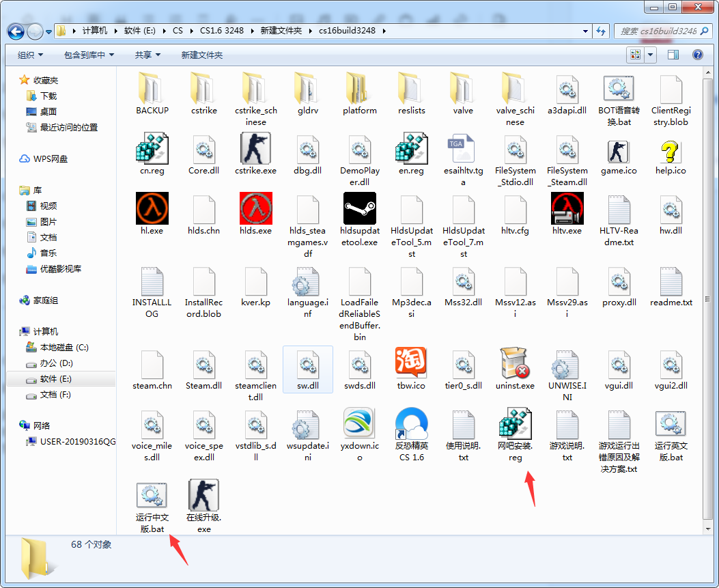Click the hltv.exe file icon
719x588 pixels.
coord(567,208)
